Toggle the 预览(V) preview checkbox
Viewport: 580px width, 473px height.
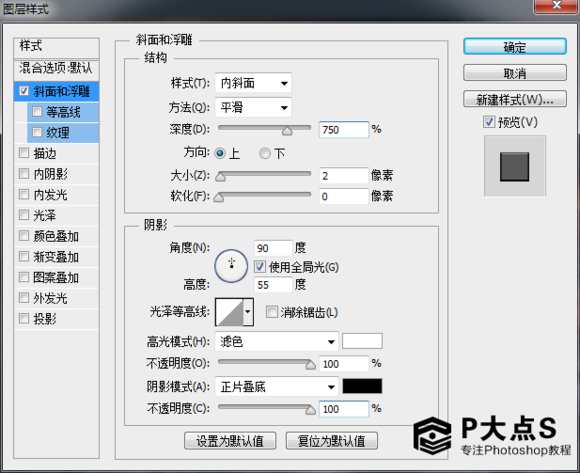489,122
